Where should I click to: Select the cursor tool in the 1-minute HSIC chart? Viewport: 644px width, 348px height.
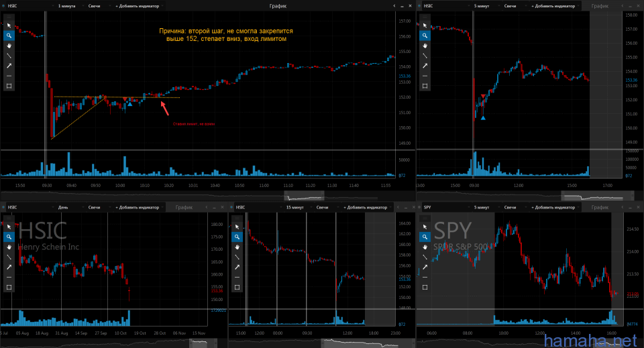click(x=9, y=25)
